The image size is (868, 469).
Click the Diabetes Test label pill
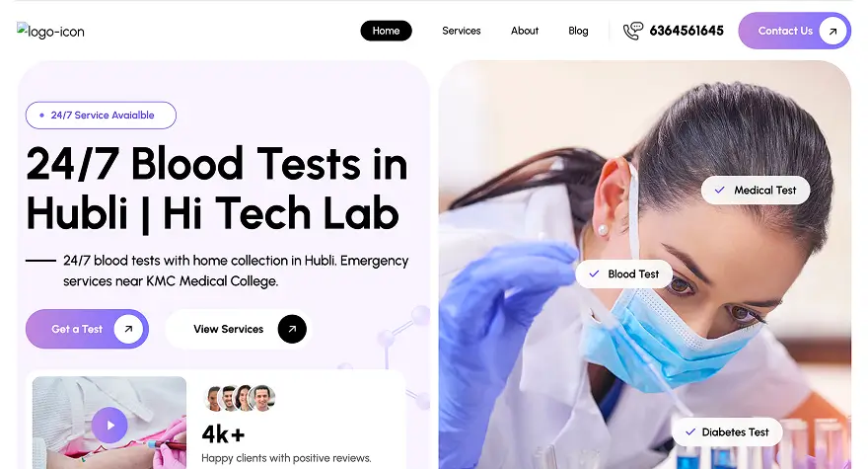(x=727, y=431)
